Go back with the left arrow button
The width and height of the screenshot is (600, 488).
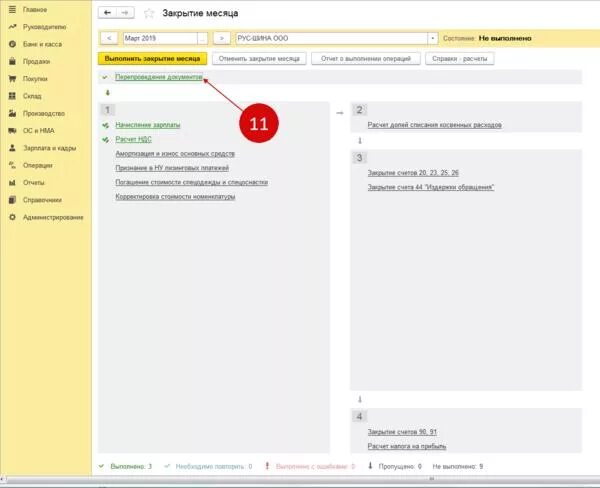point(107,13)
